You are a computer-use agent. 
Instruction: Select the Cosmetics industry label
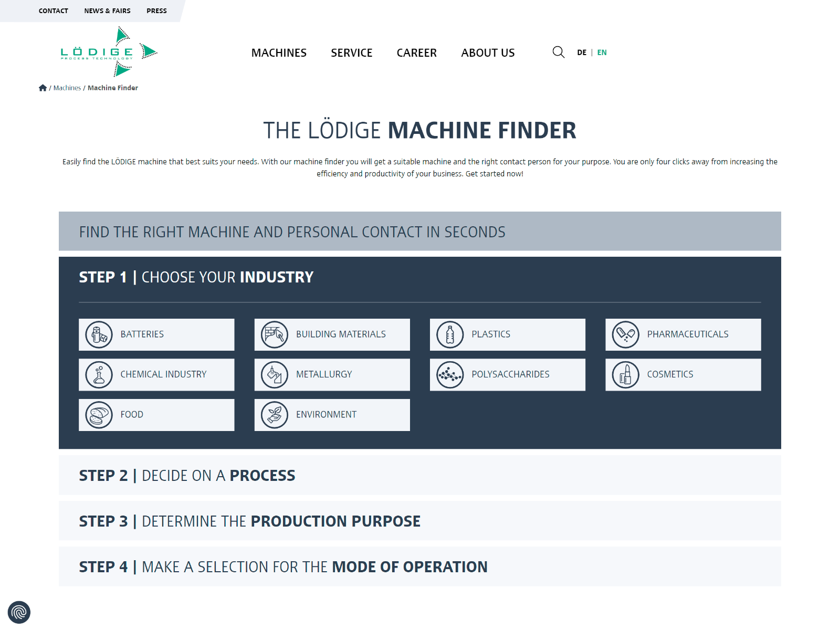(x=670, y=374)
